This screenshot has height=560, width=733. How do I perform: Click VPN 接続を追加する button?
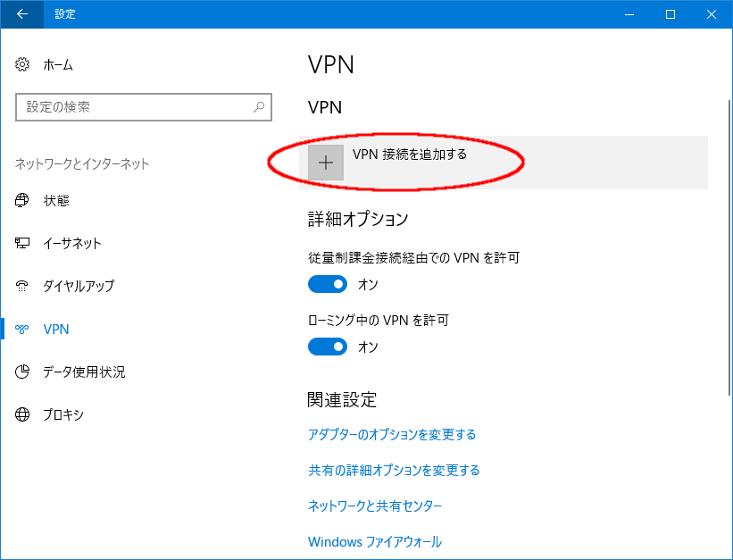click(x=410, y=155)
